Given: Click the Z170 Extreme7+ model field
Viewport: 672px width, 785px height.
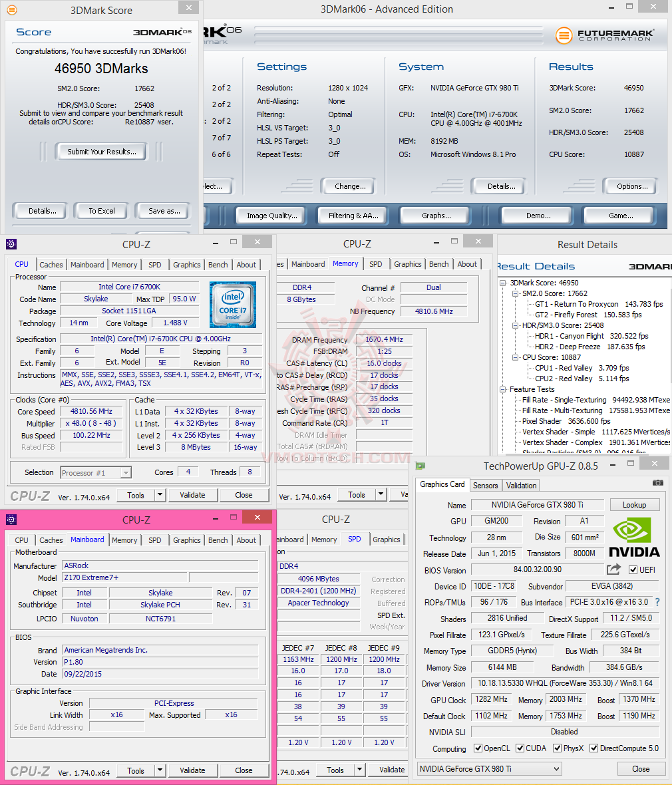Looking at the screenshot, I should [x=124, y=577].
